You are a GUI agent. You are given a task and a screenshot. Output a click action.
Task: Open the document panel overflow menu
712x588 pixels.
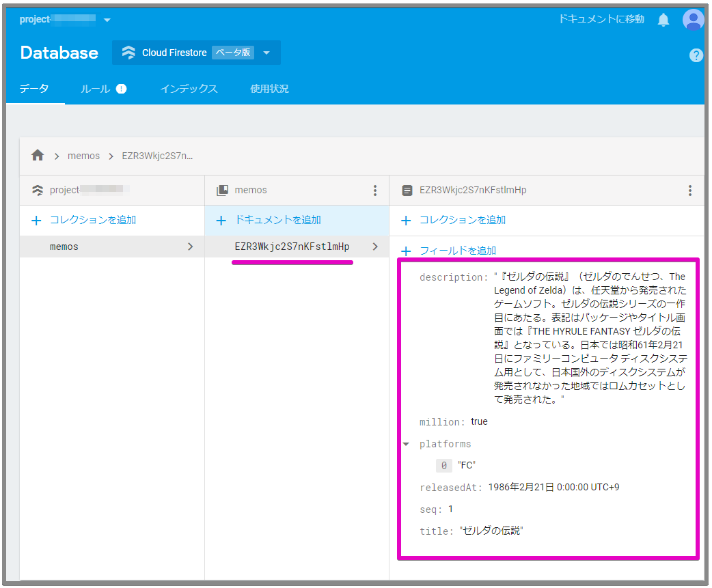coord(690,190)
